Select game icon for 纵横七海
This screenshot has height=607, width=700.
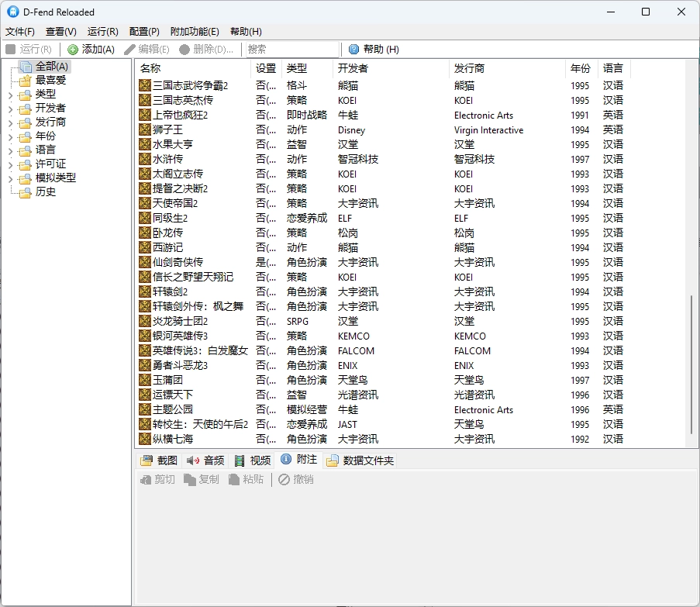(x=145, y=439)
